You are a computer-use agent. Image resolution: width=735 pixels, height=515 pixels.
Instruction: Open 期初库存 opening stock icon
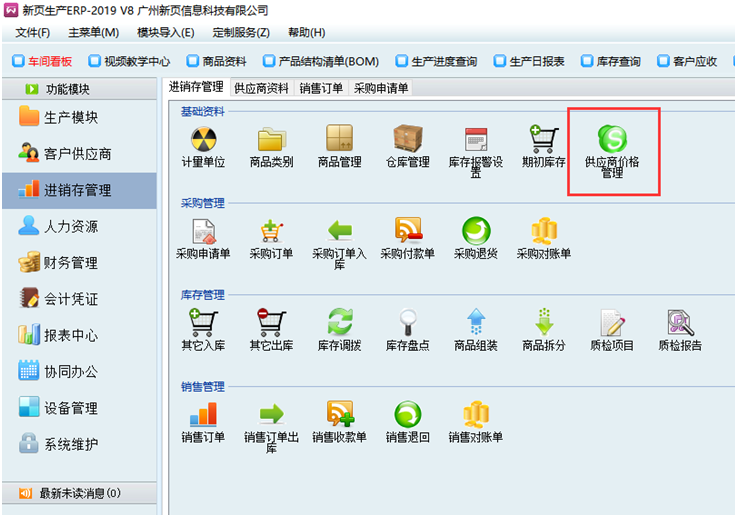544,140
